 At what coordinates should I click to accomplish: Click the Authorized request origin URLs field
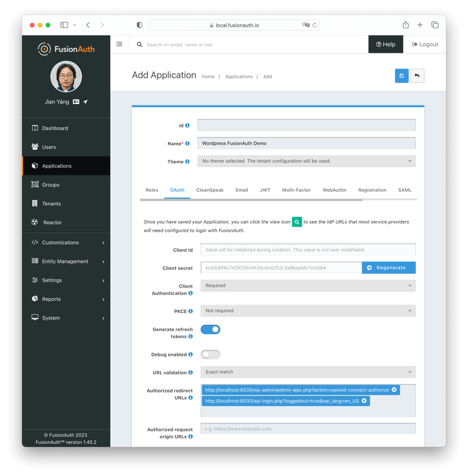[x=308, y=429]
